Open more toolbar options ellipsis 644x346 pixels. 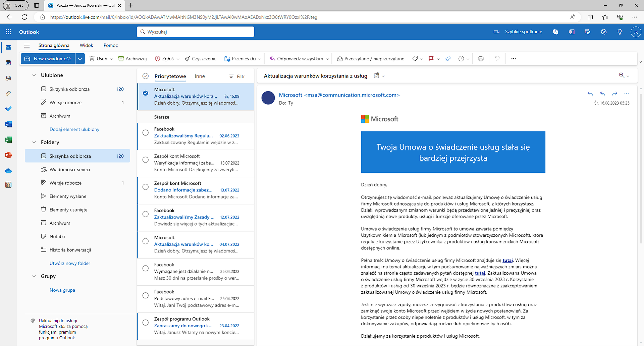point(514,59)
